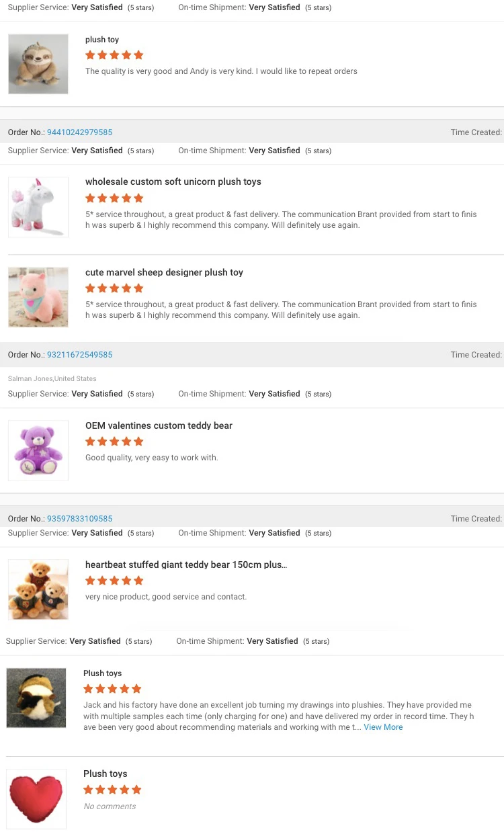Click star rating under unicorn plush toys
The image size is (504, 832).
pyautogui.click(x=114, y=198)
